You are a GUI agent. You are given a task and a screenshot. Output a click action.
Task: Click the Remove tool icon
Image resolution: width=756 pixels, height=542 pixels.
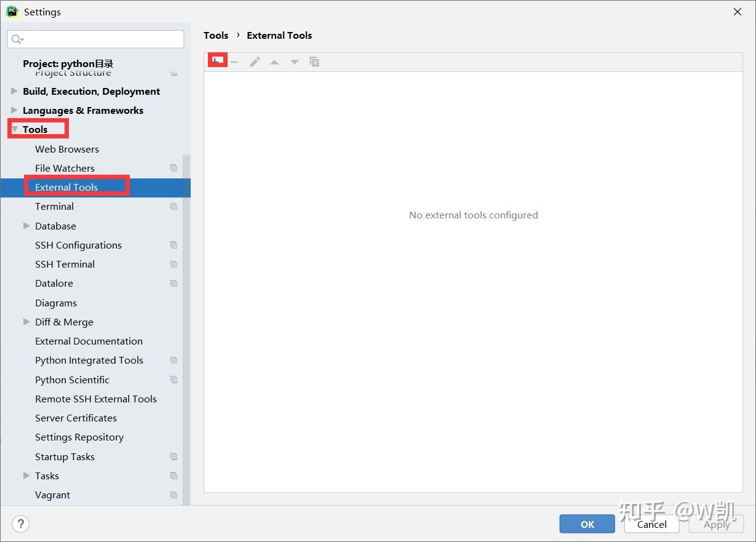pos(234,61)
